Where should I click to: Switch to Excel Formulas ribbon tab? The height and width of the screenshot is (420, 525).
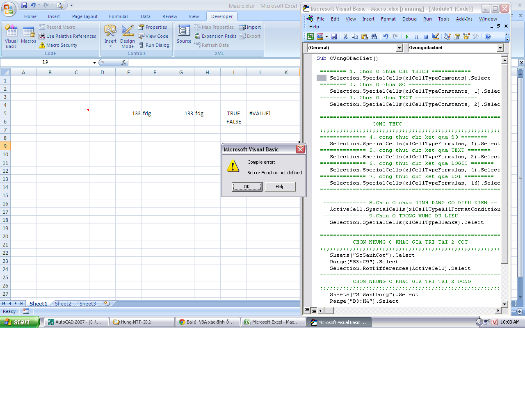pyautogui.click(x=119, y=16)
